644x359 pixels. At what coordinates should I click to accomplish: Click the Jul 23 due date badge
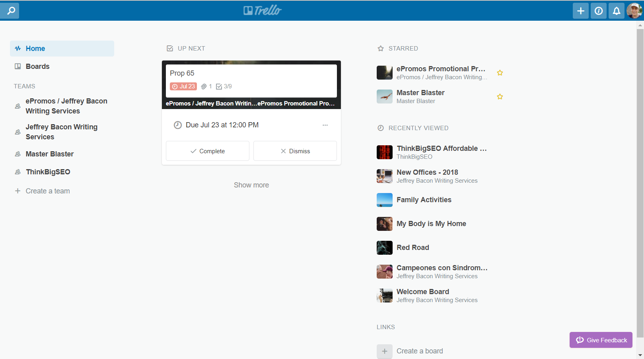pos(183,86)
